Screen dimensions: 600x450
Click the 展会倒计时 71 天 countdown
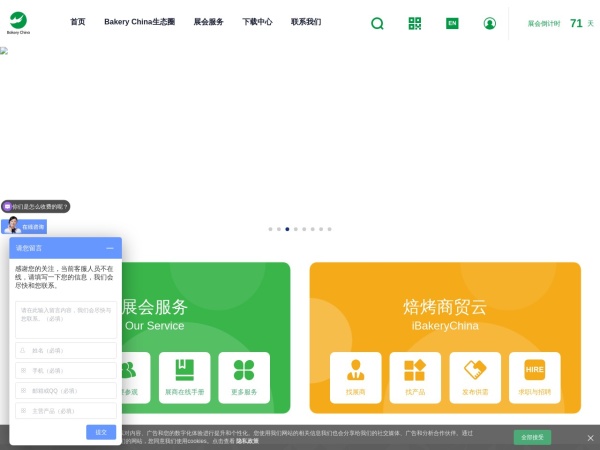pyautogui.click(x=561, y=23)
